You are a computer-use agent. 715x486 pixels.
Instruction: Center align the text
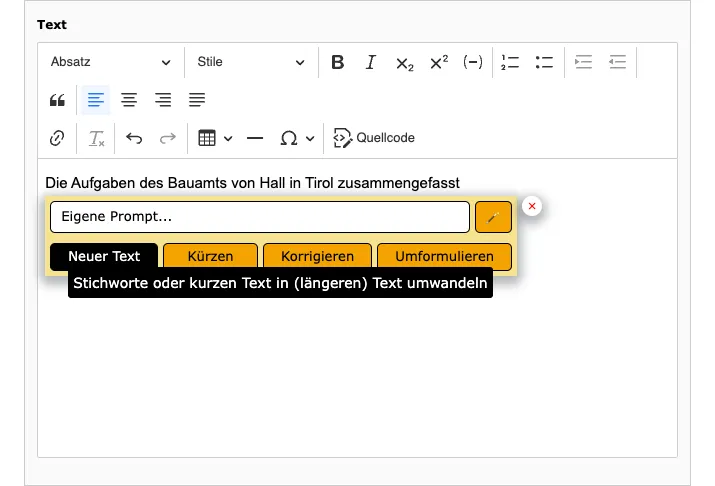129,100
